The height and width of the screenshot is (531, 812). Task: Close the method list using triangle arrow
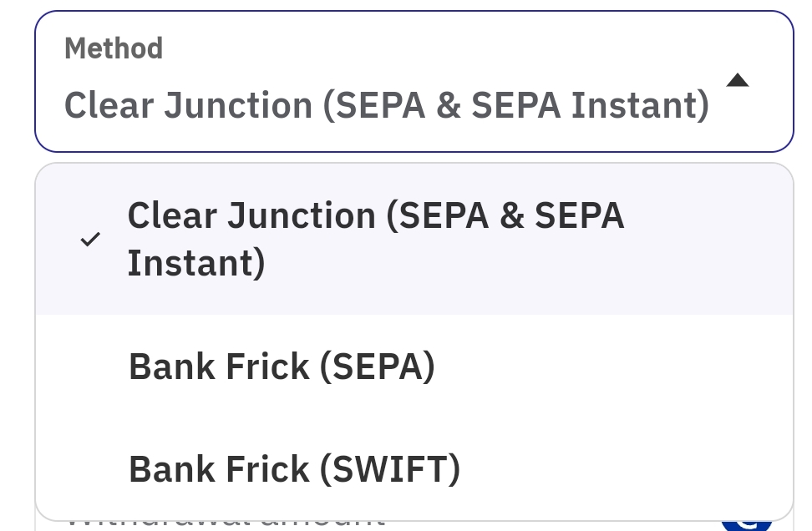pos(738,80)
